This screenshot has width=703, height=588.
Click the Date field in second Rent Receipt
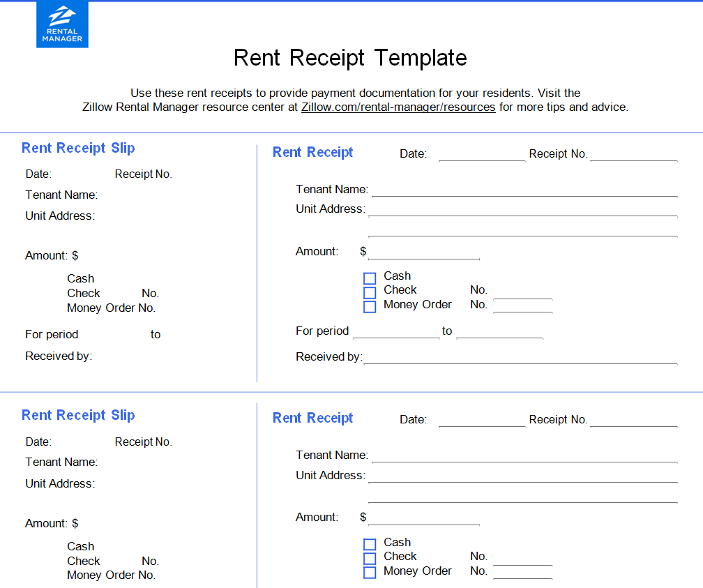coord(481,420)
